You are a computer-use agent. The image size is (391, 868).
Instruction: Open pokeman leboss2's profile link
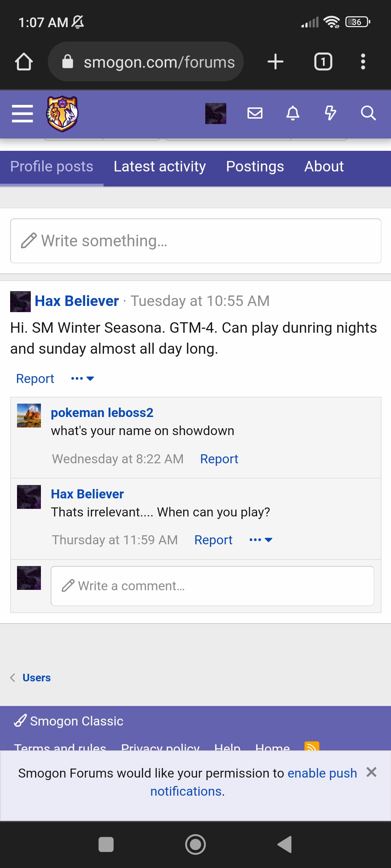pos(102,413)
